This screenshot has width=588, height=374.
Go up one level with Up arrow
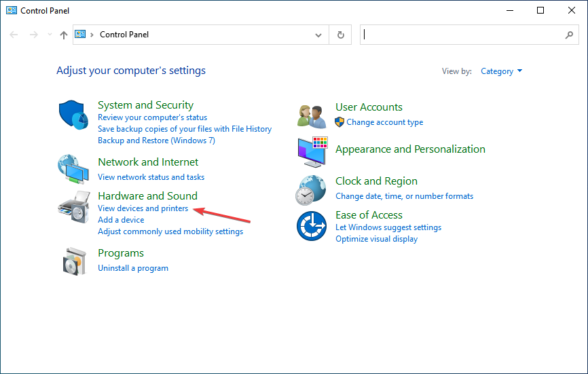(64, 35)
